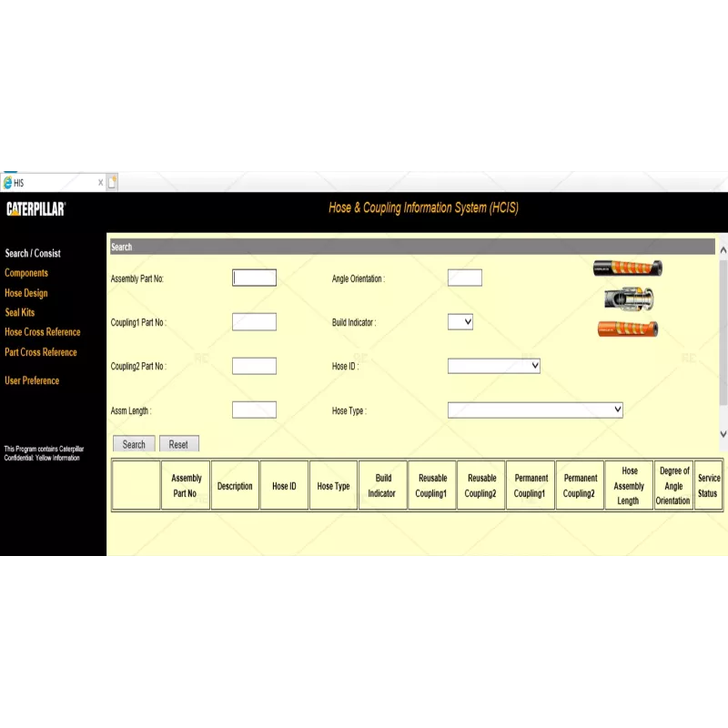Click the orange hose image
The image size is (728, 728).
[x=628, y=329]
